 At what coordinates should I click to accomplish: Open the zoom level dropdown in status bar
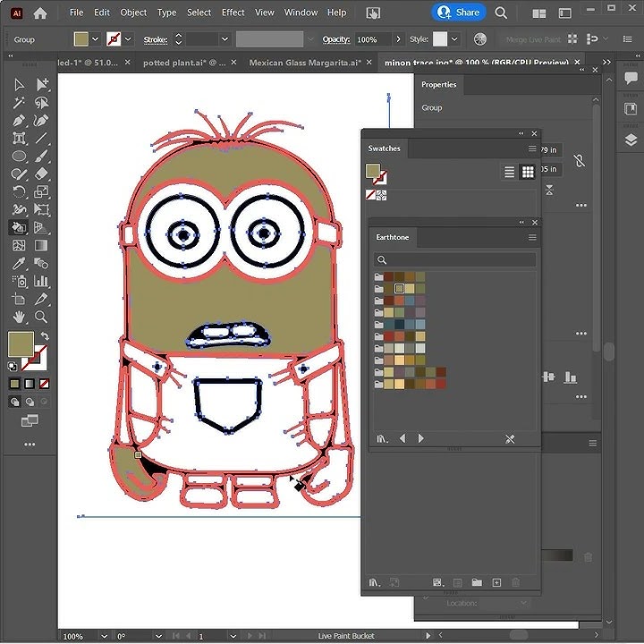(104, 636)
